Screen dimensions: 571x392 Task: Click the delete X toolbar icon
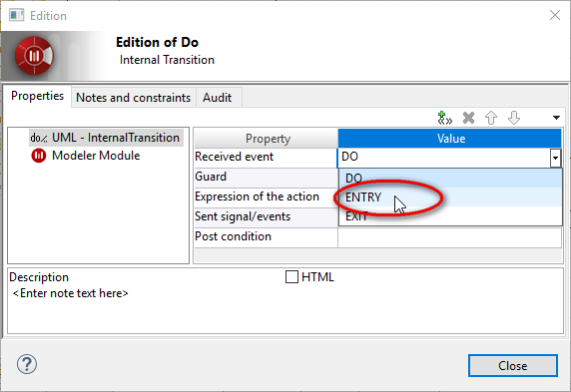click(468, 118)
